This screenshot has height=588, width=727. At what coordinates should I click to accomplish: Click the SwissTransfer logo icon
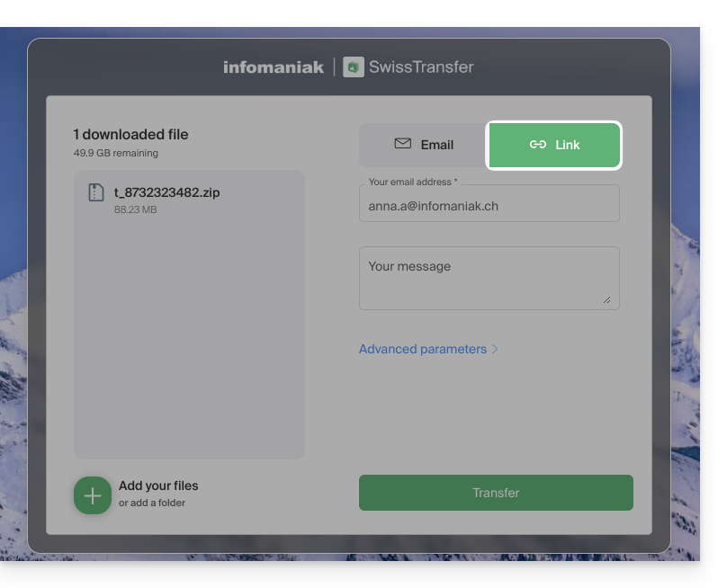coord(354,67)
